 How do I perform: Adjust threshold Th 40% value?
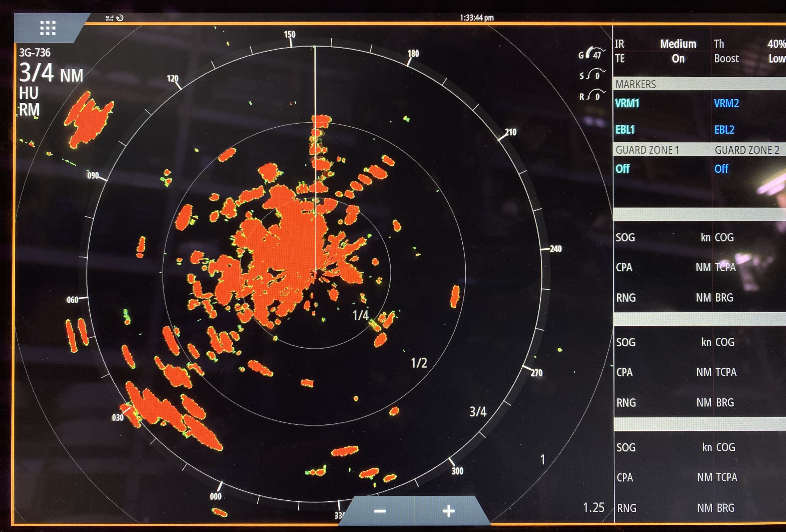[x=776, y=44]
